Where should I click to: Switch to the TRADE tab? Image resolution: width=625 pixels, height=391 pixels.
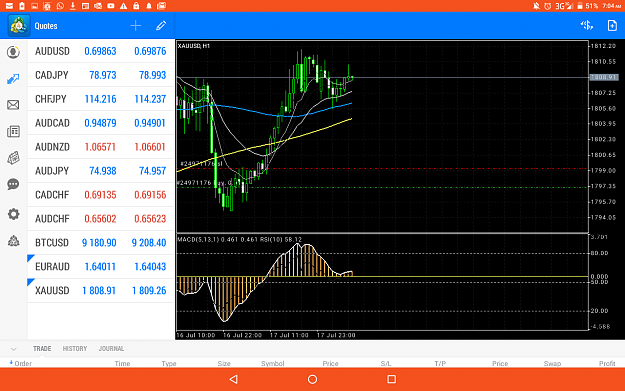[x=42, y=349]
